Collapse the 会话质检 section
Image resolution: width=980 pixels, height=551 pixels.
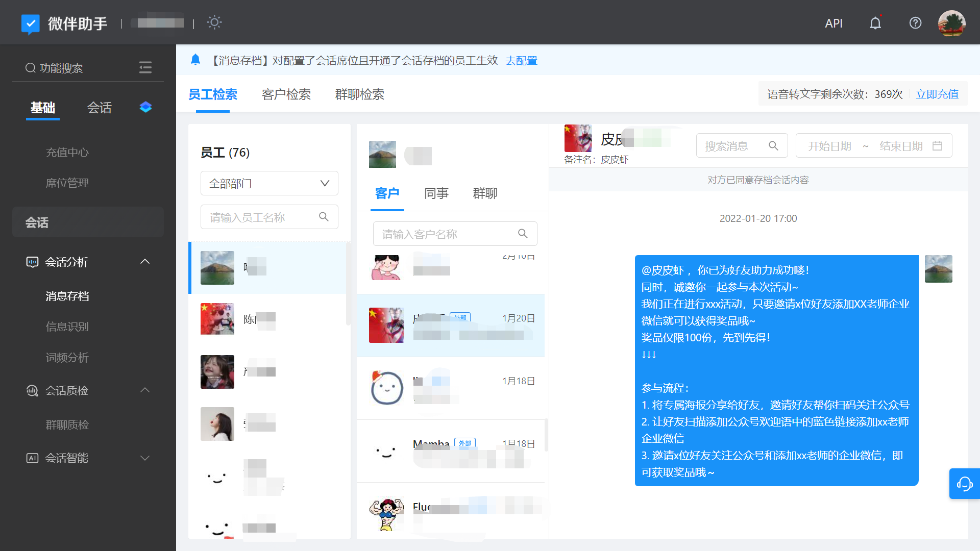click(145, 390)
